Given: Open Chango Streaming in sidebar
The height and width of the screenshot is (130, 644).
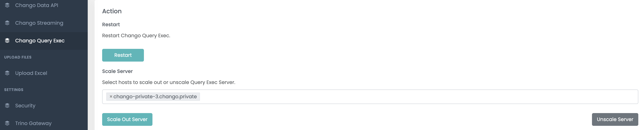Looking at the screenshot, I should tap(44, 23).
